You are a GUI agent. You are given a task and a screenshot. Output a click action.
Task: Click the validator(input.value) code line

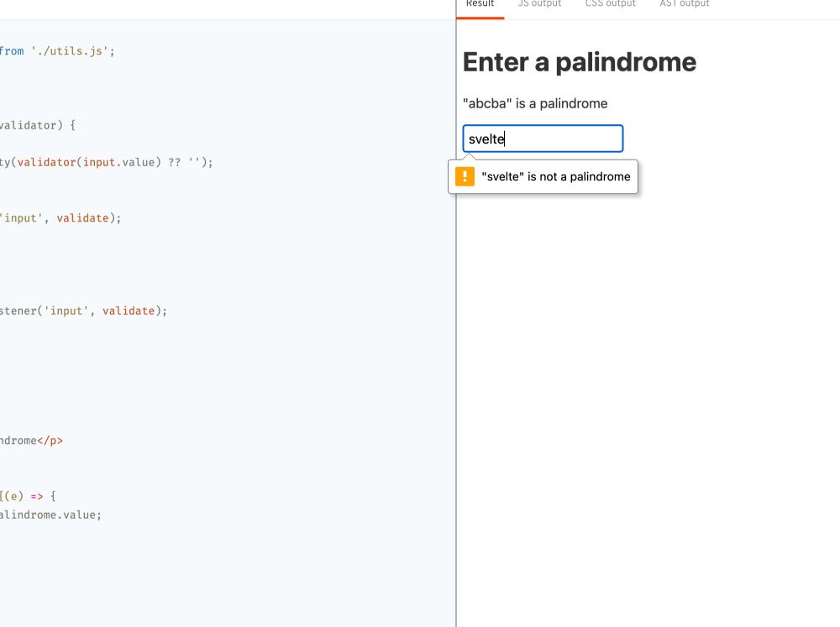tap(107, 162)
